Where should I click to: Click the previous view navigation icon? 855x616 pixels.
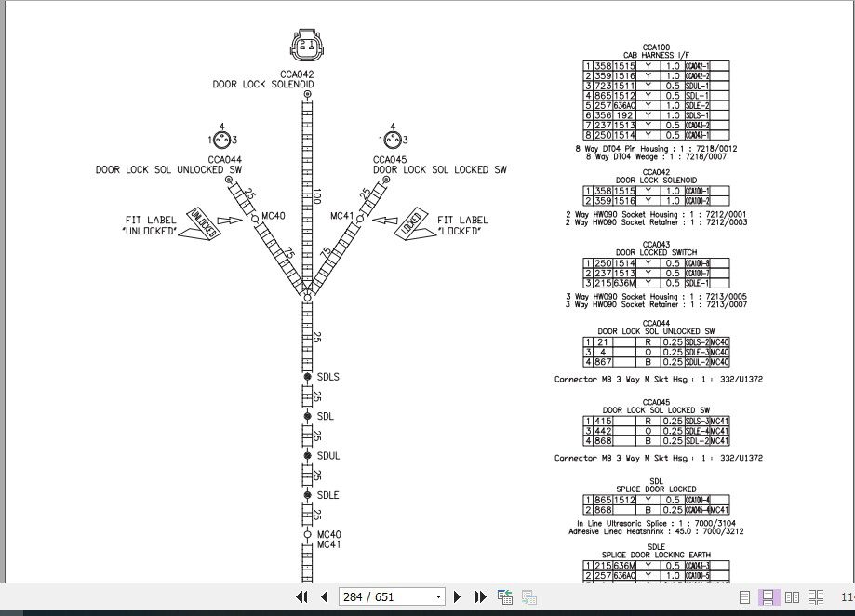[x=505, y=596]
